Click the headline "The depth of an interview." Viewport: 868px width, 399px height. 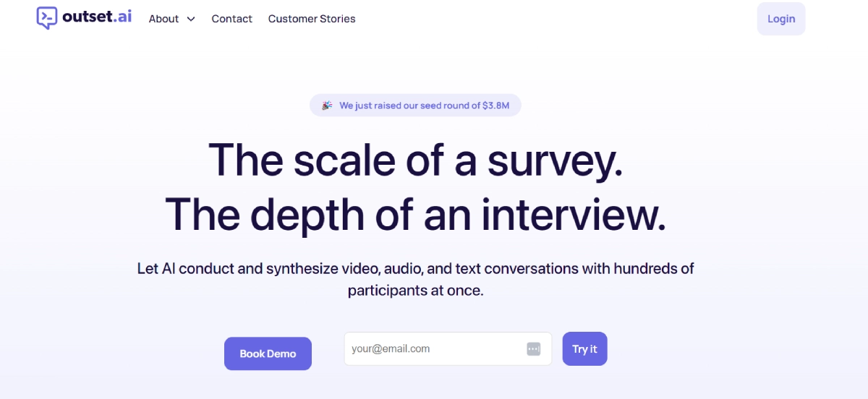415,214
